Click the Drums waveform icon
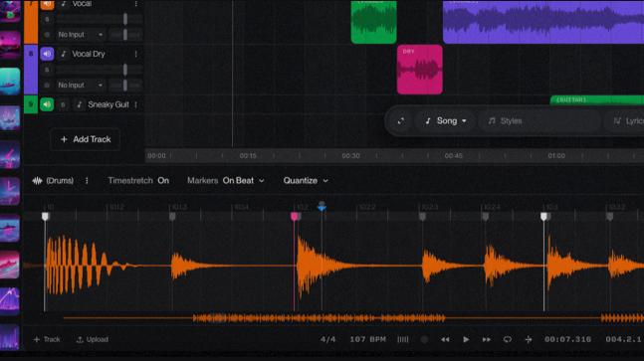The height and width of the screenshot is (361, 644). pyautogui.click(x=37, y=181)
